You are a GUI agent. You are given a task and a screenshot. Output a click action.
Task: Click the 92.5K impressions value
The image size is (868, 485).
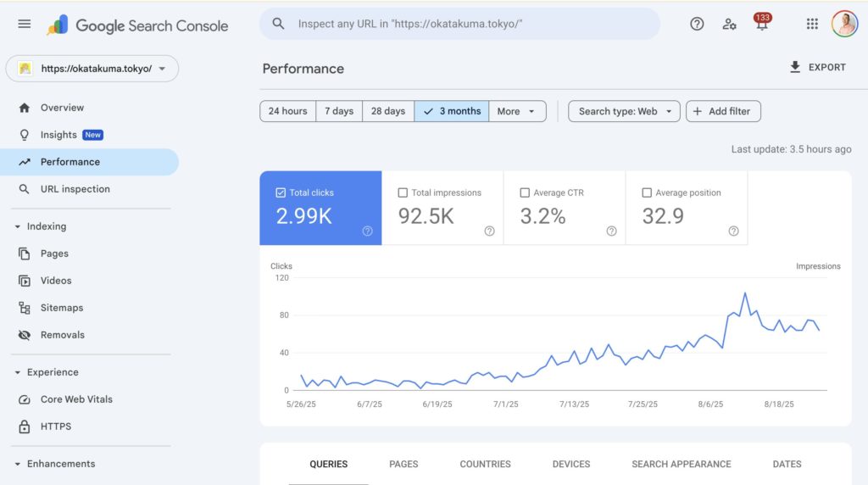coord(426,216)
